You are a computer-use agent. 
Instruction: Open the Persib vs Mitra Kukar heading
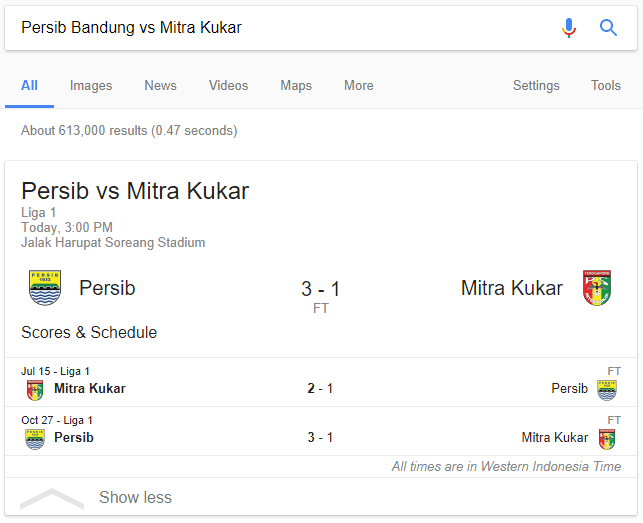(x=135, y=191)
